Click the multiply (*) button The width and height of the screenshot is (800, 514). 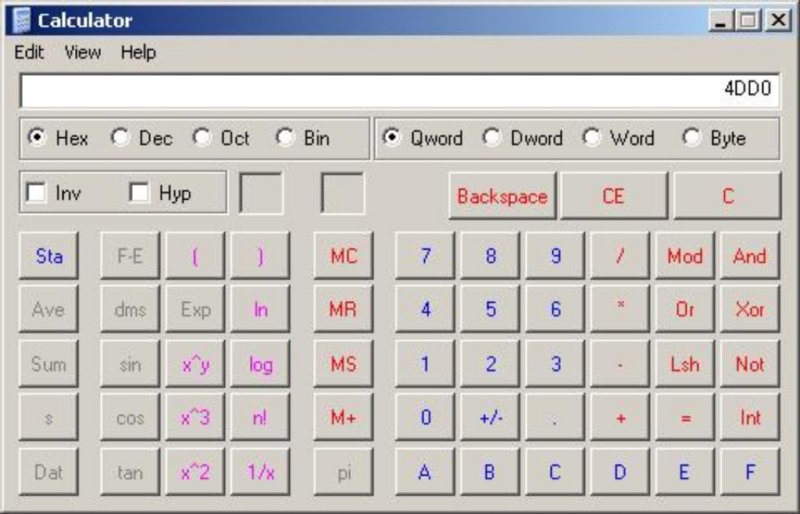point(620,309)
